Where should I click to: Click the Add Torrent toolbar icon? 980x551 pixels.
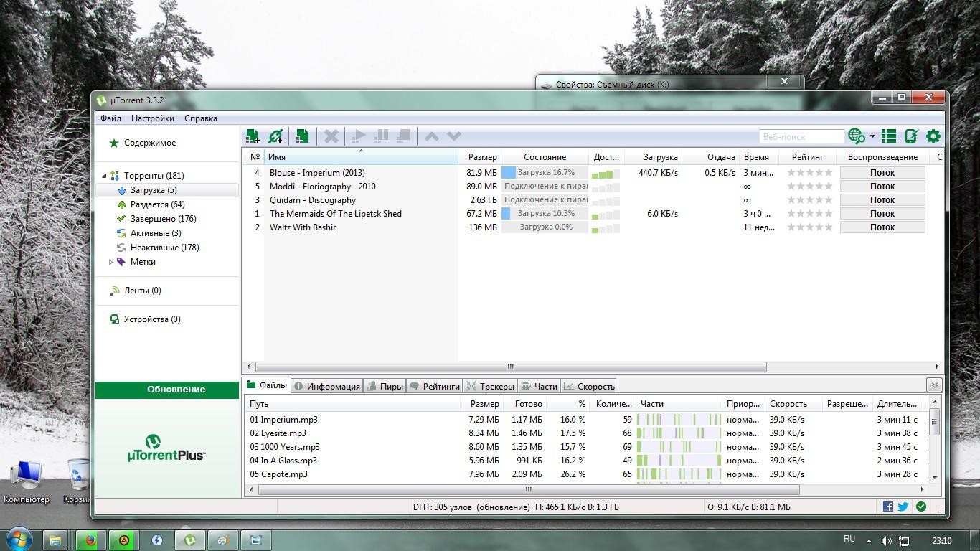[253, 136]
